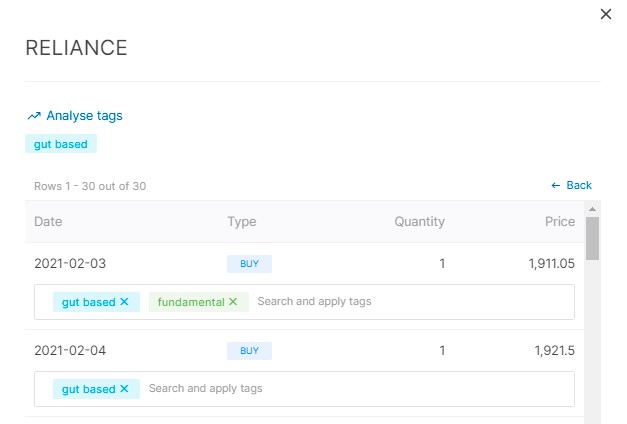Click the Date column header
Image resolution: width=627 pixels, height=424 pixels.
[48, 222]
